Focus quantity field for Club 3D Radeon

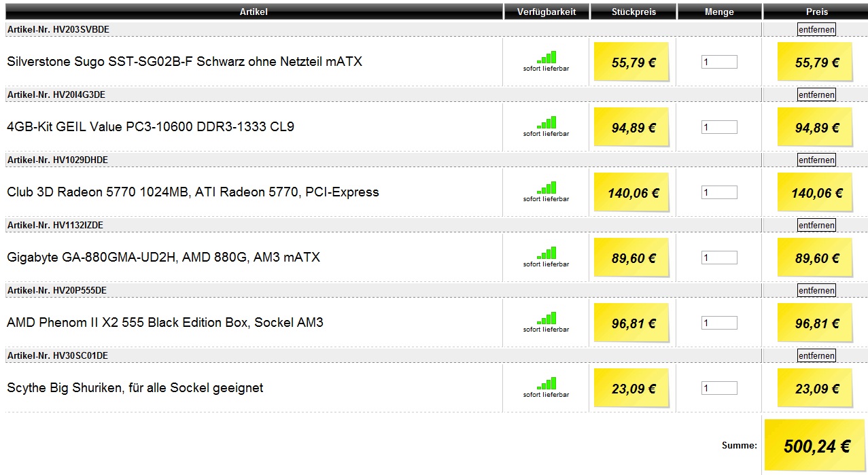pos(719,192)
